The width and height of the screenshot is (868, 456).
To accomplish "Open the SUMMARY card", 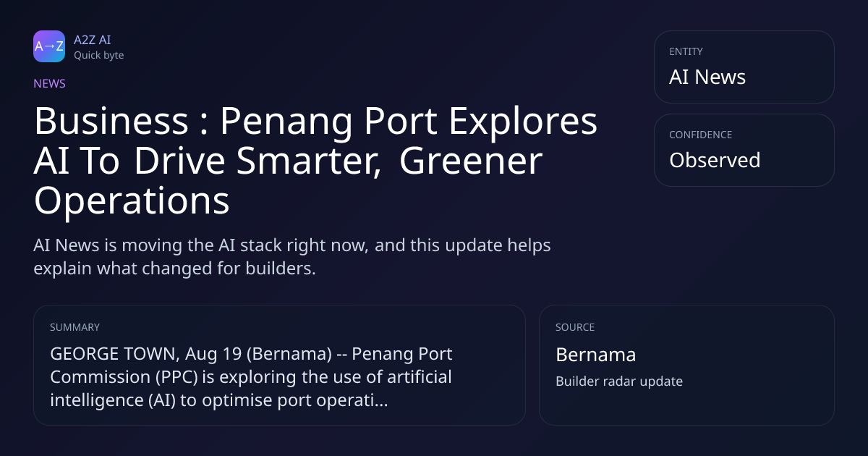I will coord(279,365).
